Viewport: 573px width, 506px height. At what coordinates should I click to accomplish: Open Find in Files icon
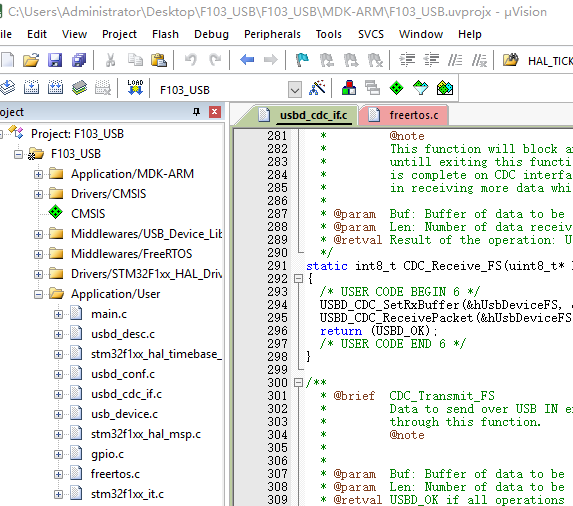tap(511, 60)
